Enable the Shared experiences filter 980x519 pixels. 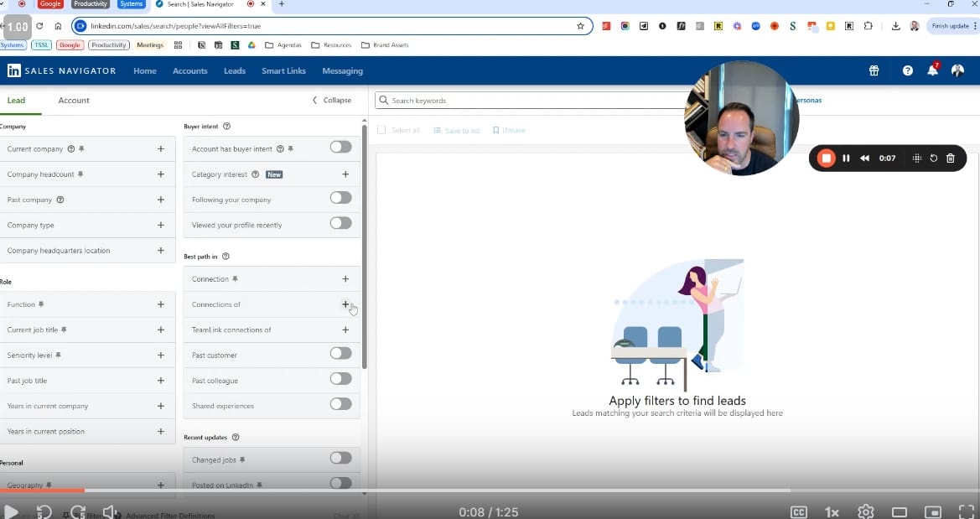340,404
